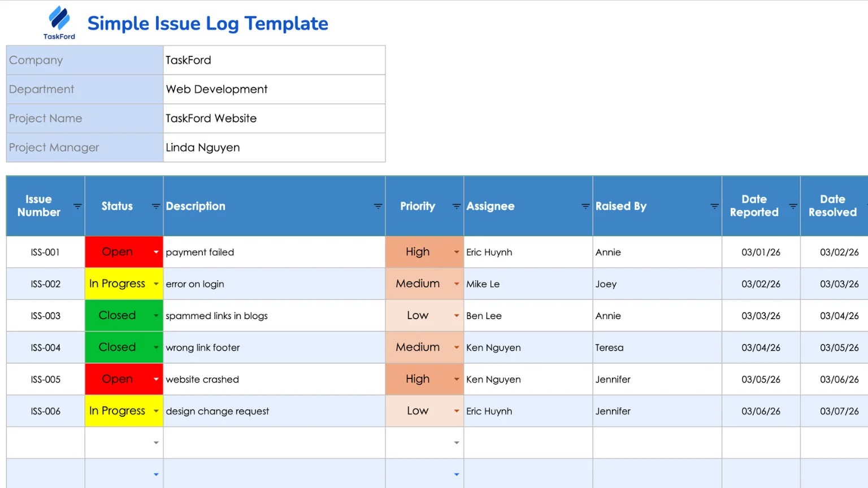The image size is (868, 488).
Task: Click the red Open status for ISS-005
Action: 117,379
